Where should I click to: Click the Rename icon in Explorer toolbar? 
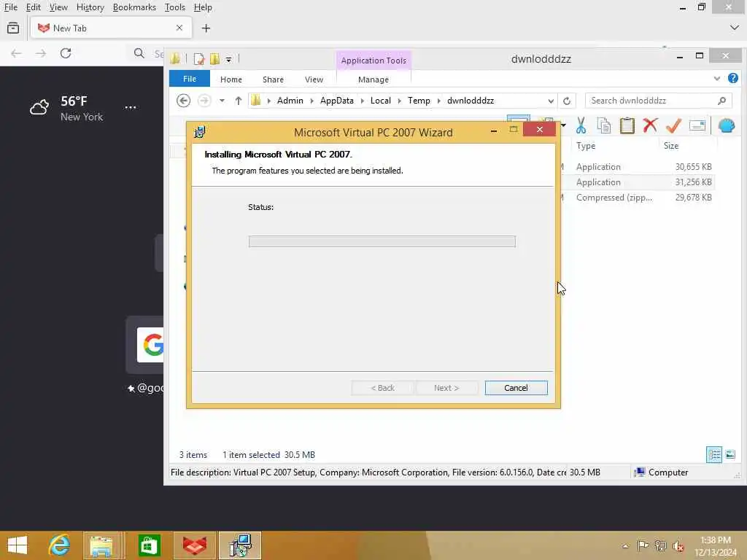697,125
